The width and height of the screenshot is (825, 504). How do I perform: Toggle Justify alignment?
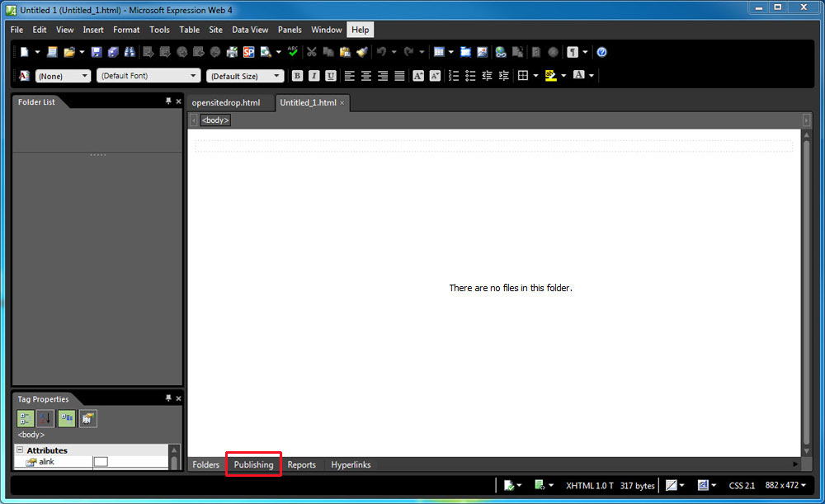pos(400,76)
